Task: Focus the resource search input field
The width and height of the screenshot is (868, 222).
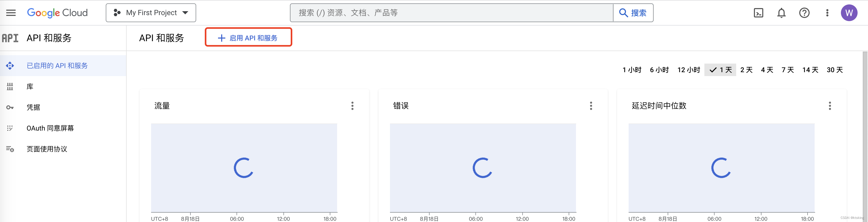Action: (x=451, y=13)
